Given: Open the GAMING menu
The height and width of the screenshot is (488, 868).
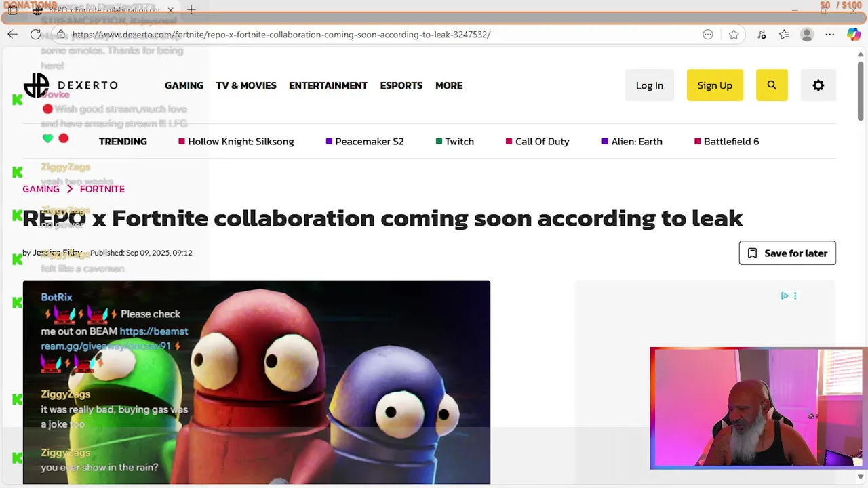Looking at the screenshot, I should pyautogui.click(x=184, y=85).
